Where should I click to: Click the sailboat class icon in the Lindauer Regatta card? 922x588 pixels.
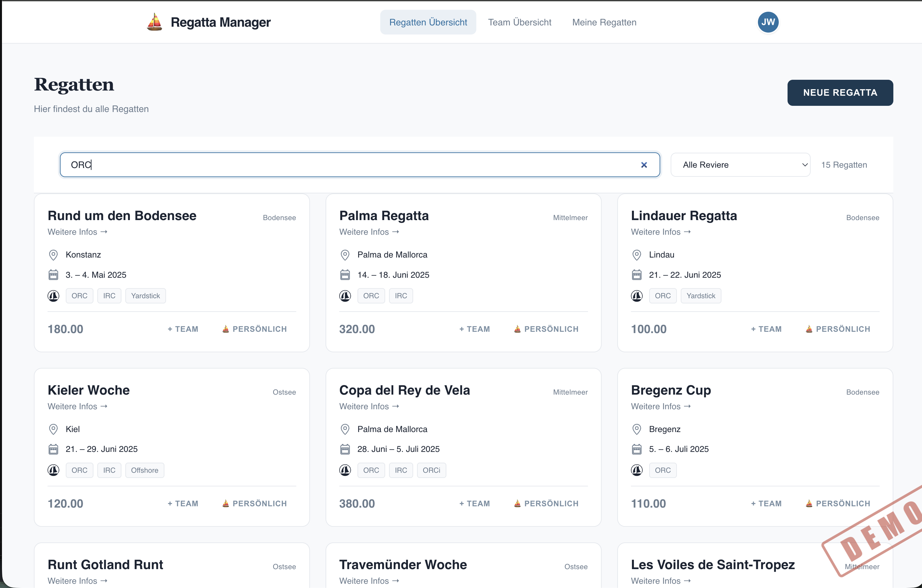(x=636, y=296)
